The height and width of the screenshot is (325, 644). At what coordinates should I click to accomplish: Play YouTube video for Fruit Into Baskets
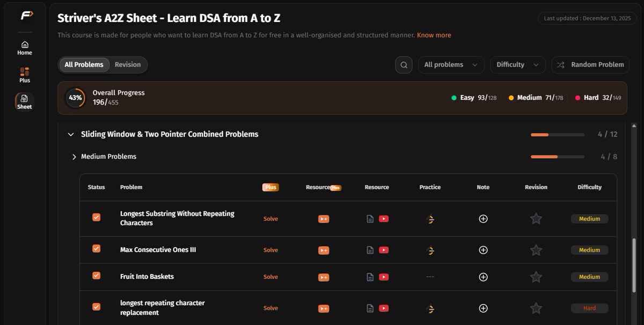(384, 277)
